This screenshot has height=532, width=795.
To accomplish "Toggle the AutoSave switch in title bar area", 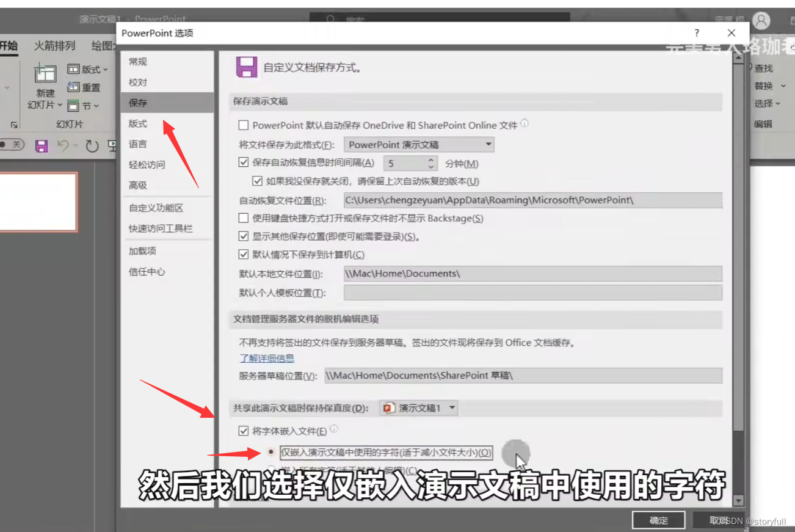I will (x=11, y=145).
